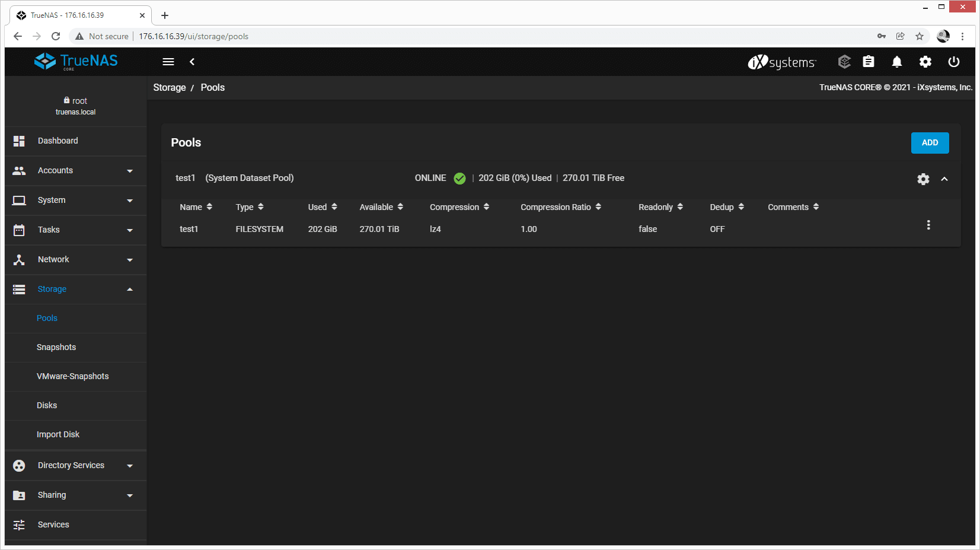Sort by the Used column
The width and height of the screenshot is (980, 550).
click(x=323, y=207)
